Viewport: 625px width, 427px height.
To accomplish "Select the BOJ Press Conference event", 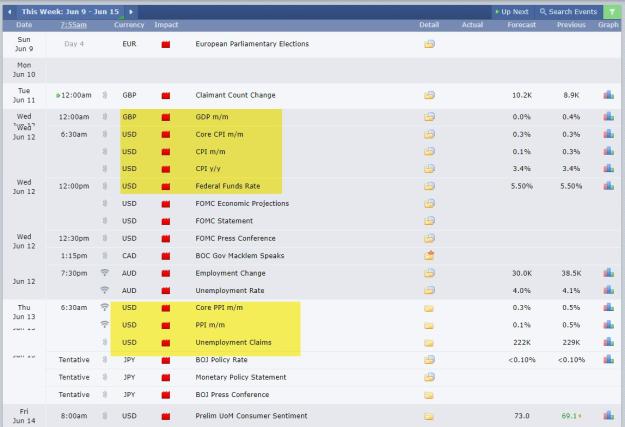I will tap(232, 394).
